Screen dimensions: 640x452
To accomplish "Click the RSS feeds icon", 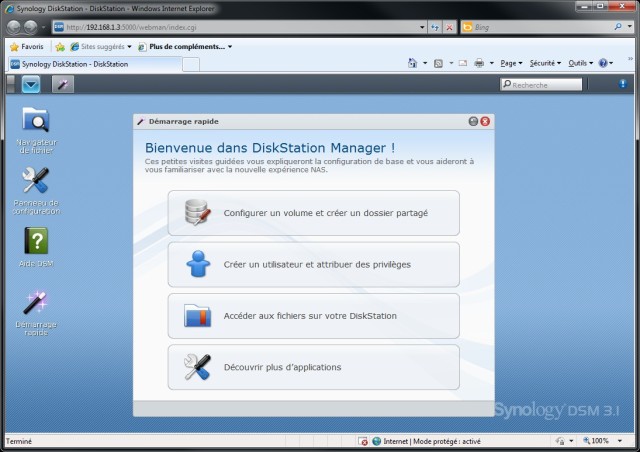I will pos(438,63).
